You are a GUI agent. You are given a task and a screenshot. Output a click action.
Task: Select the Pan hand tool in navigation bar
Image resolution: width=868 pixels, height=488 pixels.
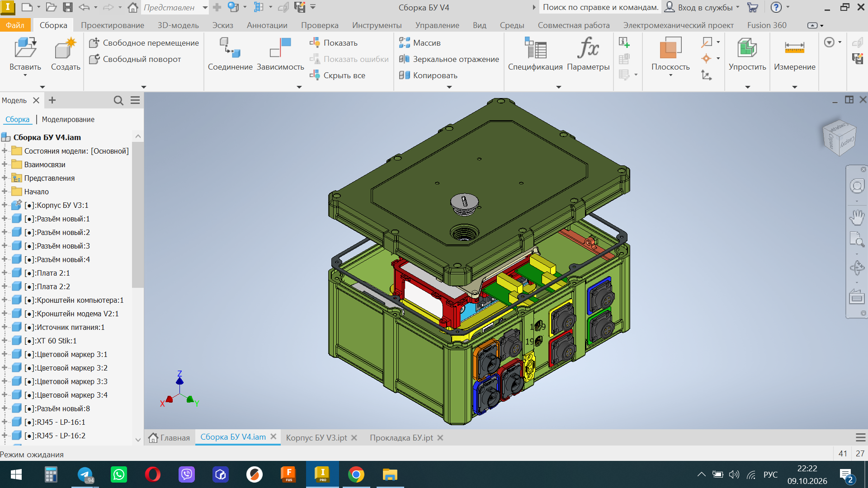857,217
